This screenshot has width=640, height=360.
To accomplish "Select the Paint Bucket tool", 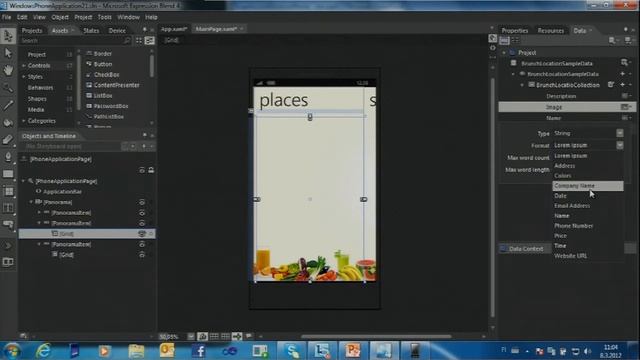I will 8,122.
